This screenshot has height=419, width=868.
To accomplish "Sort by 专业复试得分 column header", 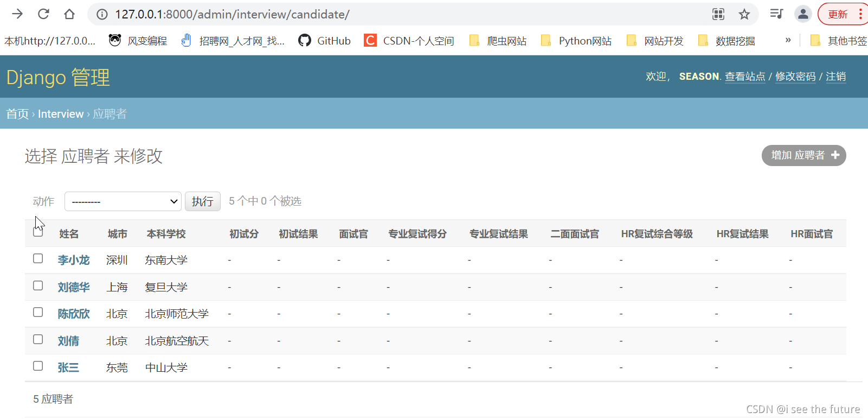I will [x=417, y=234].
